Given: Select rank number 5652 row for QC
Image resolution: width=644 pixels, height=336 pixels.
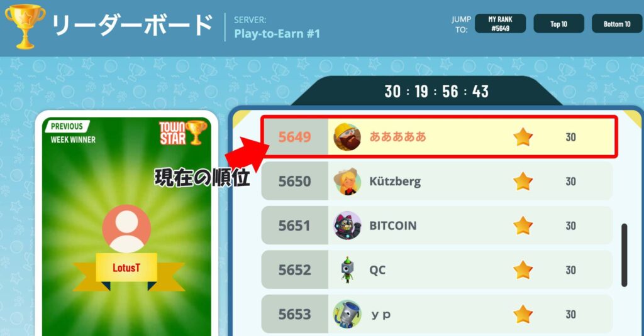Looking at the screenshot, I should click(437, 270).
